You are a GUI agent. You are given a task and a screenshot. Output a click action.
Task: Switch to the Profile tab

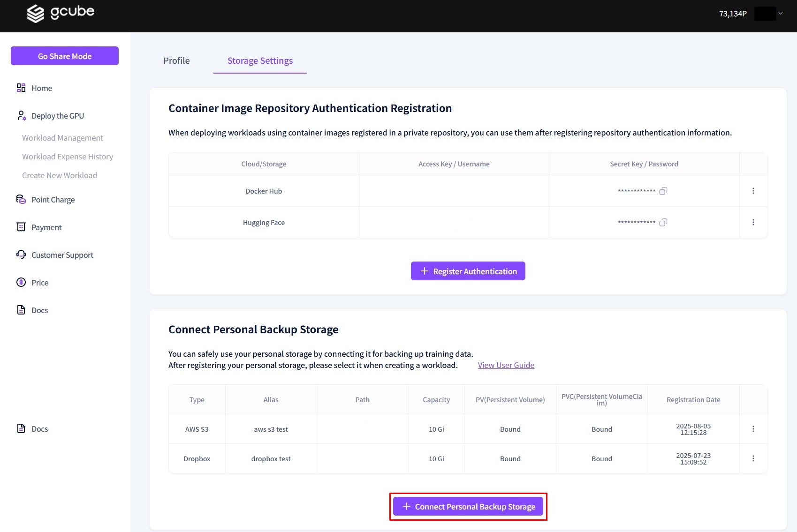click(x=176, y=60)
